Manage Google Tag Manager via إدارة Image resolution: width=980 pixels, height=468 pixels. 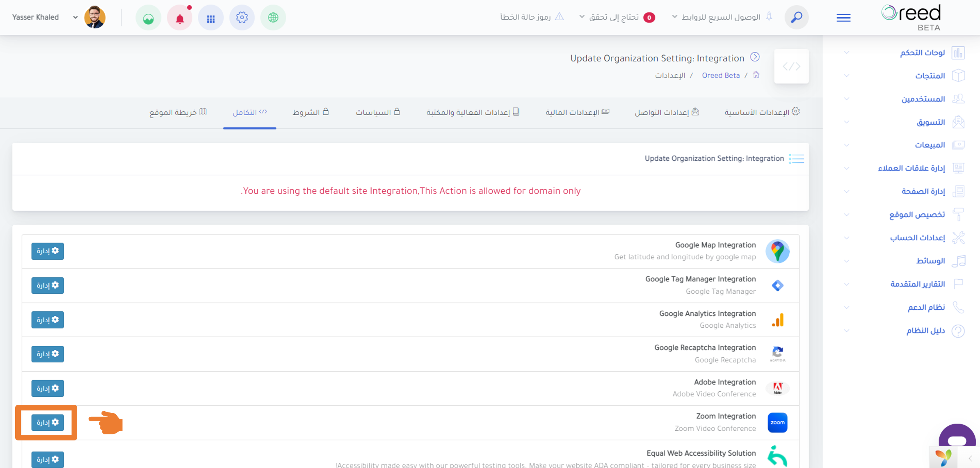click(x=48, y=285)
